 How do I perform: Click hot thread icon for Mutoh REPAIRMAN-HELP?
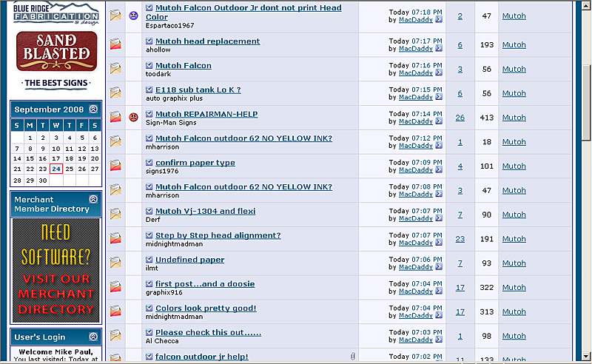[115, 117]
